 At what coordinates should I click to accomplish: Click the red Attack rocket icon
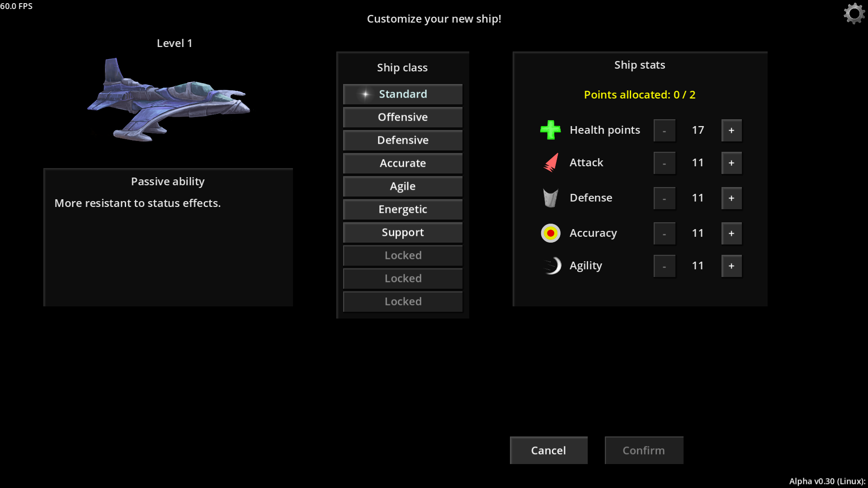(551, 163)
